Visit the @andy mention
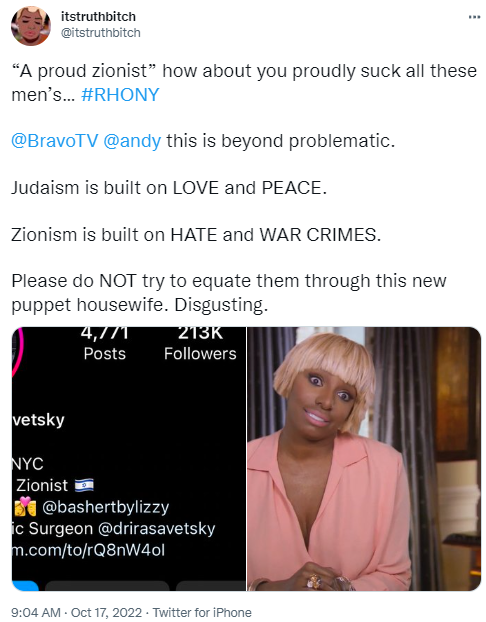 [132, 141]
